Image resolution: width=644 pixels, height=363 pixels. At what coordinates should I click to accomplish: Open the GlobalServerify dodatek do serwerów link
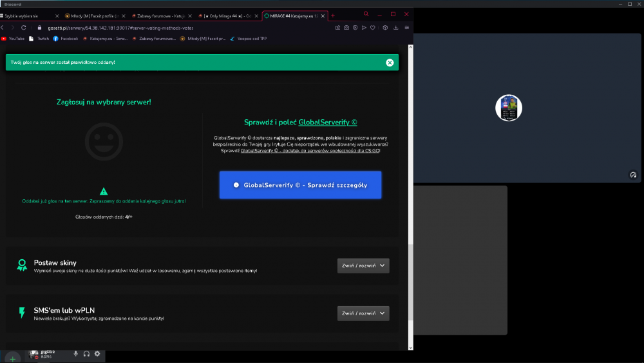[310, 151]
